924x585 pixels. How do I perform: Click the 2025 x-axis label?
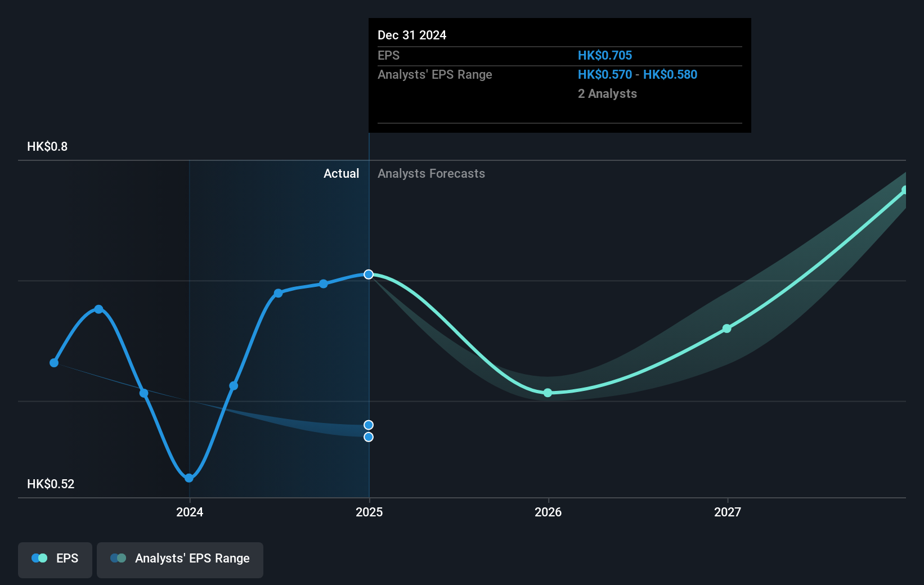[x=369, y=512]
